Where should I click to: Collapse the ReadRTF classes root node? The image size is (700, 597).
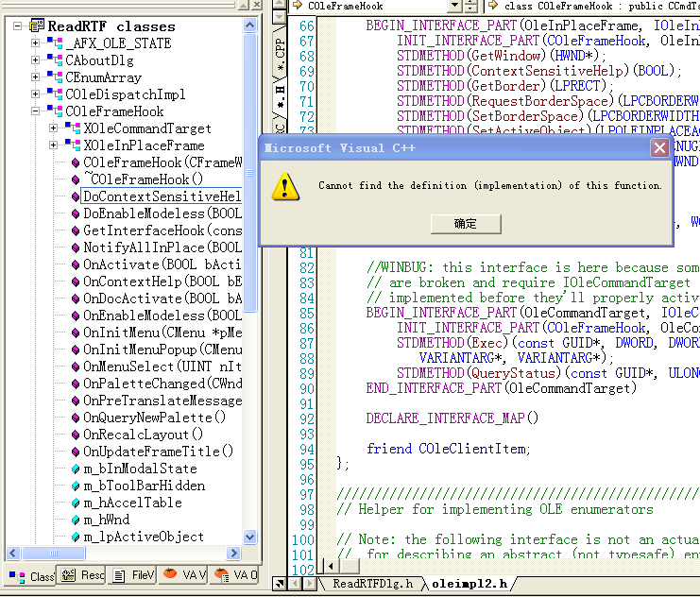coord(17,26)
